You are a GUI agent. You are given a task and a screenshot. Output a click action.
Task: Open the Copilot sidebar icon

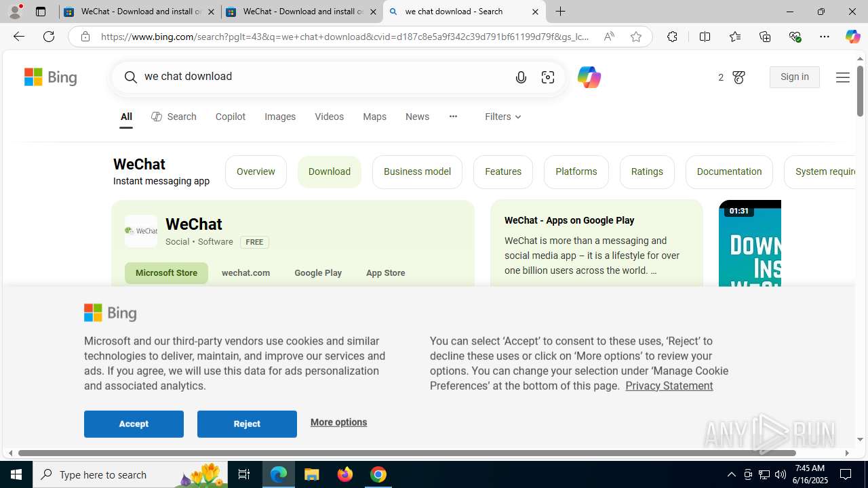click(852, 37)
